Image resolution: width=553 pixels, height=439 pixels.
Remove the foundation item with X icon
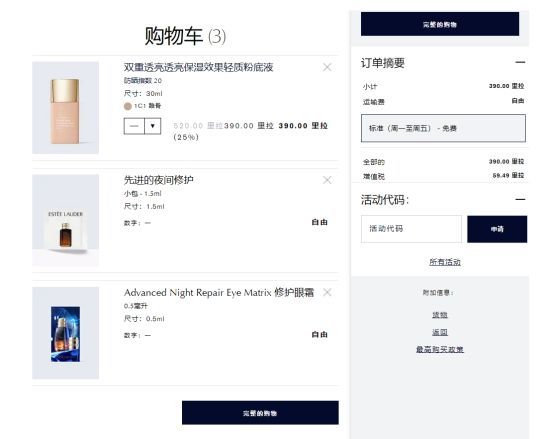(x=327, y=67)
